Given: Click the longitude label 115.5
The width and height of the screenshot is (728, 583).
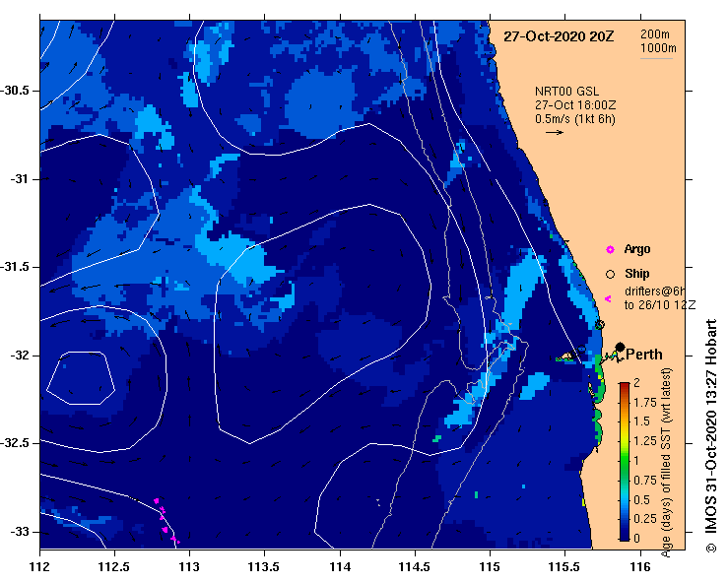Looking at the screenshot, I should click(x=564, y=567).
